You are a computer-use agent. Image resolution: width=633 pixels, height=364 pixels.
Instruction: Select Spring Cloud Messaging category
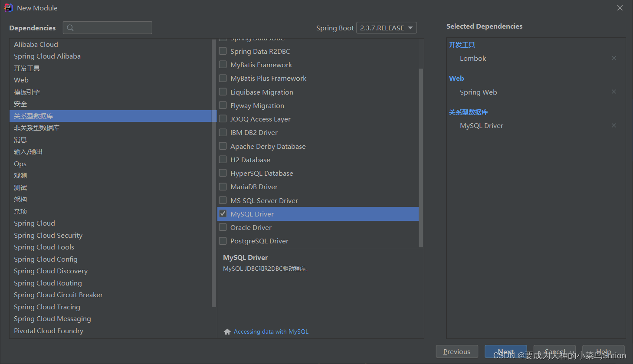pos(110,318)
